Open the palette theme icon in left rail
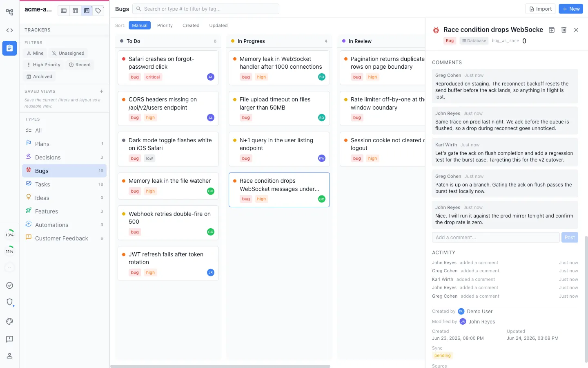This screenshot has width=588, height=368. coord(9,321)
